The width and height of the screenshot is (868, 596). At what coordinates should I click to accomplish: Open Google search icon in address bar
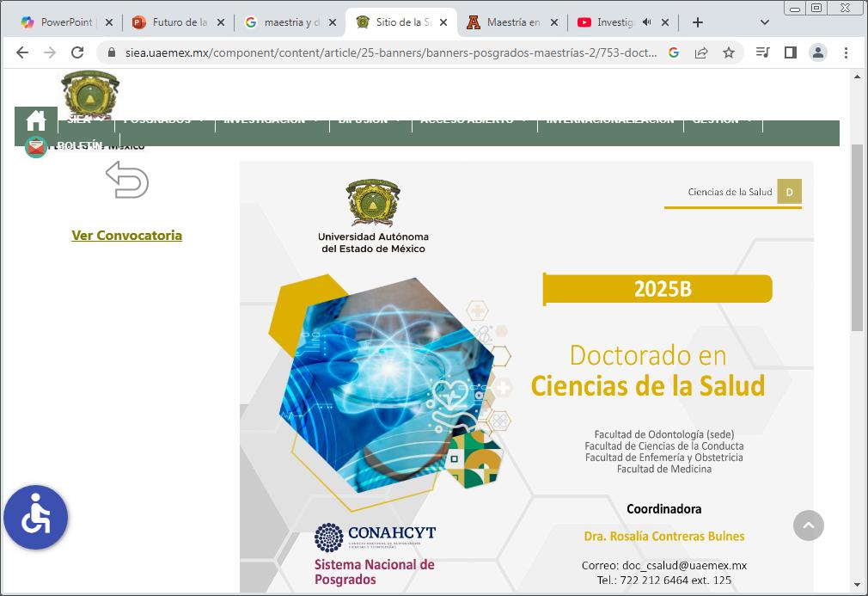[674, 52]
